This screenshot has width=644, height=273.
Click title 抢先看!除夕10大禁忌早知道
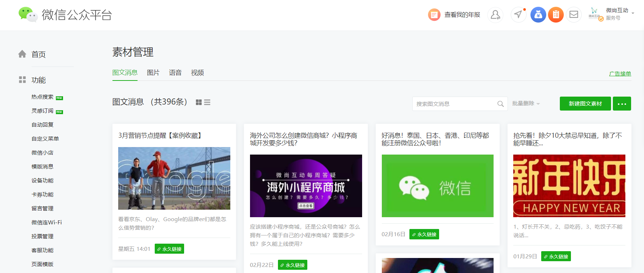[568, 139]
